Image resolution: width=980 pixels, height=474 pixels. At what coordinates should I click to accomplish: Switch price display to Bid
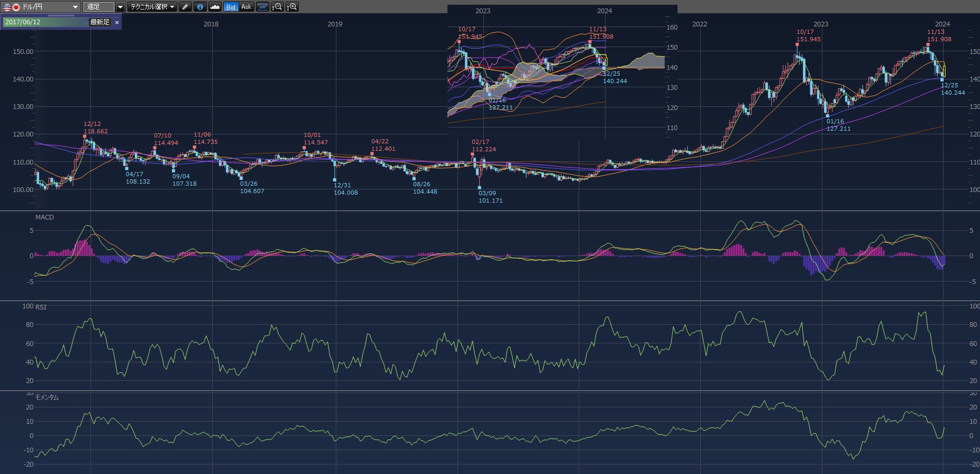pyautogui.click(x=231, y=7)
